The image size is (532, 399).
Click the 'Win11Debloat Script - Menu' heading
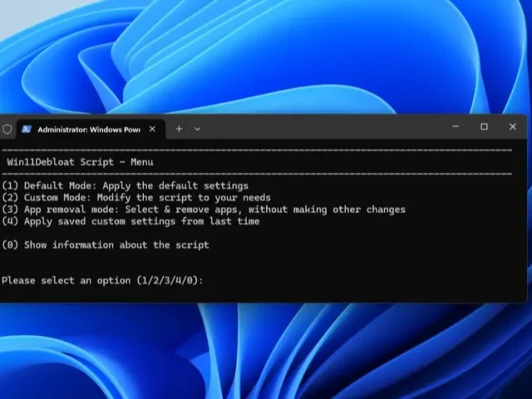(80, 162)
